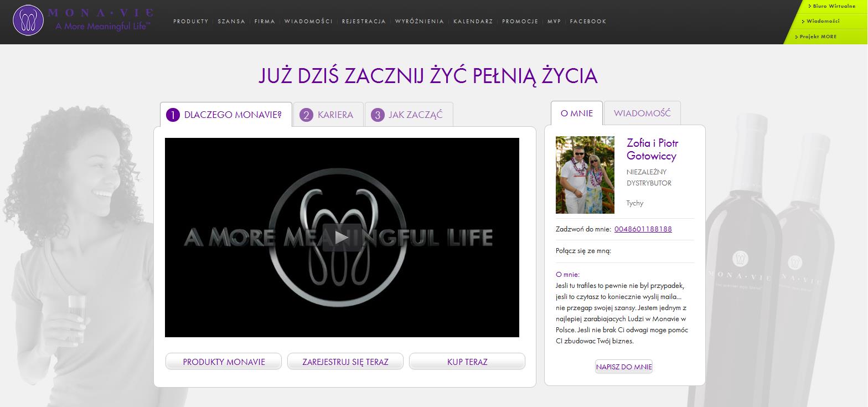
Task: Click the 'Zadzwoń do mnie:' label
Action: coord(583,229)
